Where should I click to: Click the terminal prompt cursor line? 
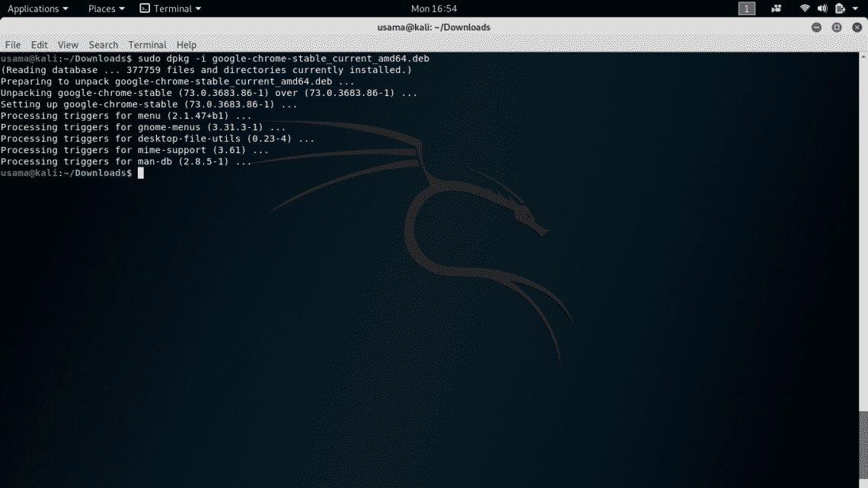click(140, 173)
